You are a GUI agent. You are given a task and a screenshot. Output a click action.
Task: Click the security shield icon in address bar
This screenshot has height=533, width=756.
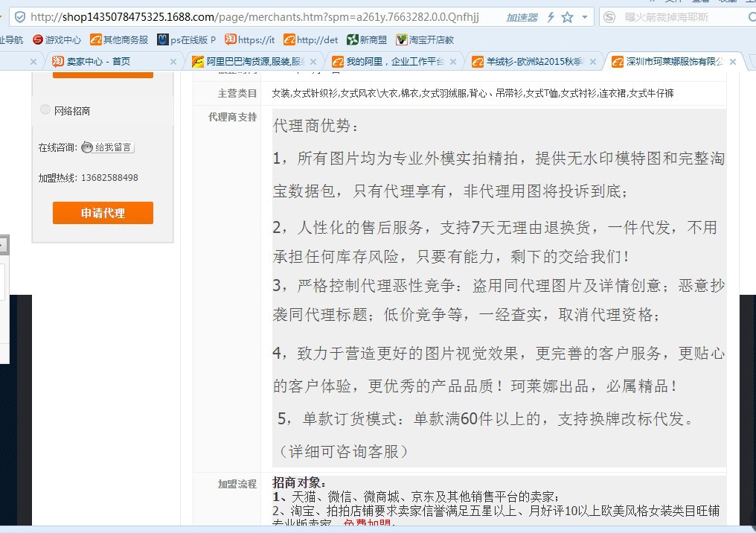point(20,17)
